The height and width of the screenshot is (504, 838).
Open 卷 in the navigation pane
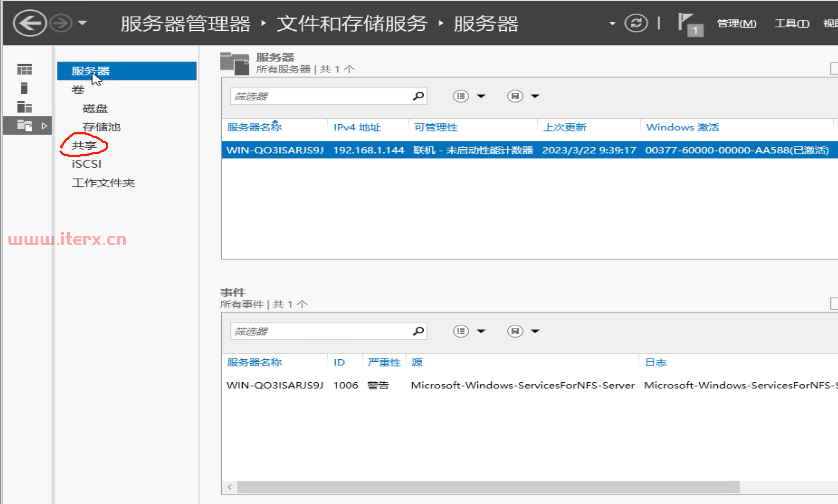tap(78, 90)
